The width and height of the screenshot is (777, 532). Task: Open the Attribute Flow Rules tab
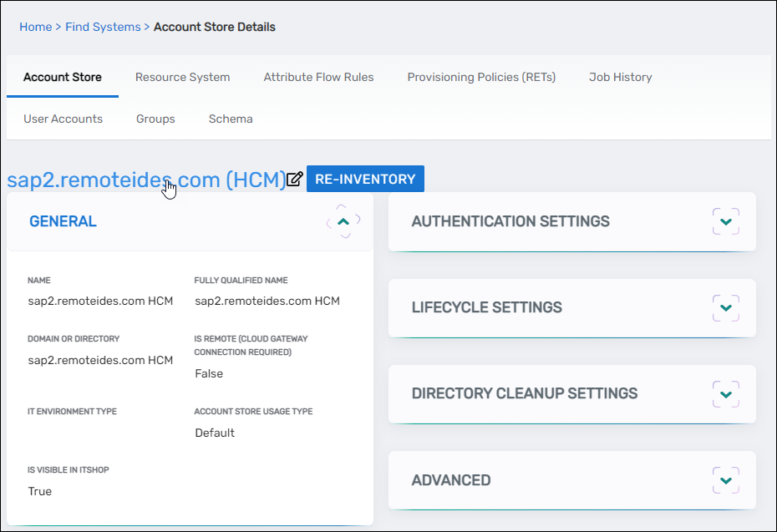(318, 77)
